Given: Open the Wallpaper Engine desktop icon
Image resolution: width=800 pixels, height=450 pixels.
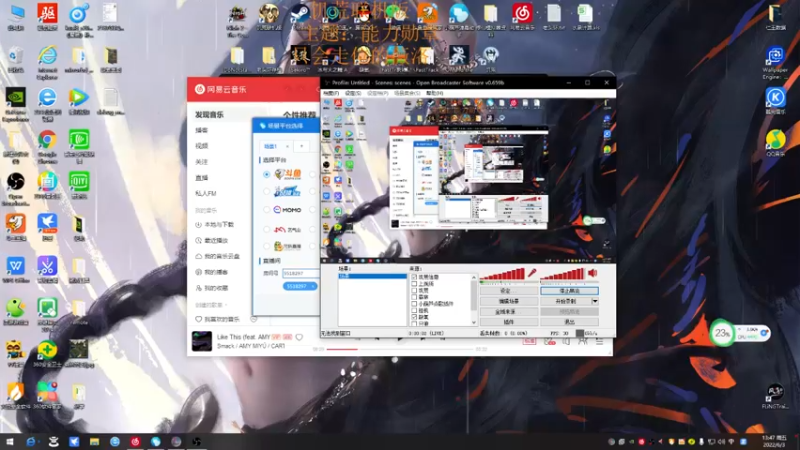Looking at the screenshot, I should coord(775,61).
